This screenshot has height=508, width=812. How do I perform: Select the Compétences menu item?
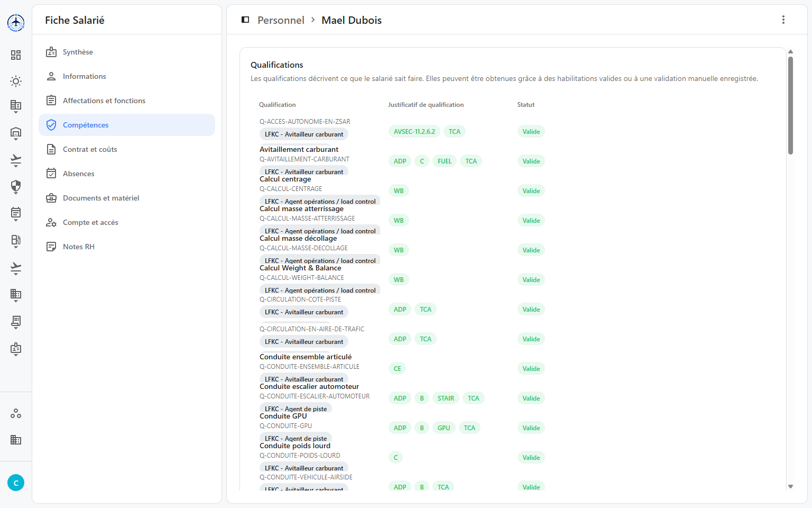coord(127,125)
